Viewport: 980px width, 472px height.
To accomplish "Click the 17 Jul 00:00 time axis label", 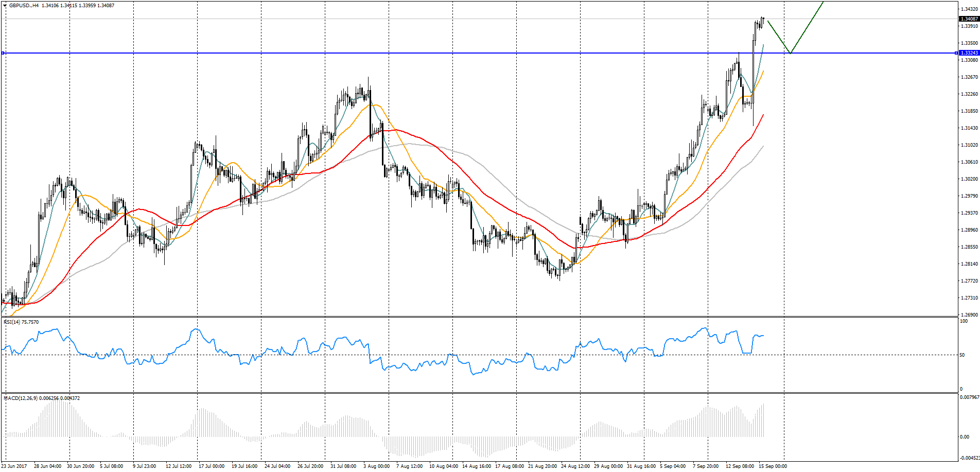I will pos(212,466).
